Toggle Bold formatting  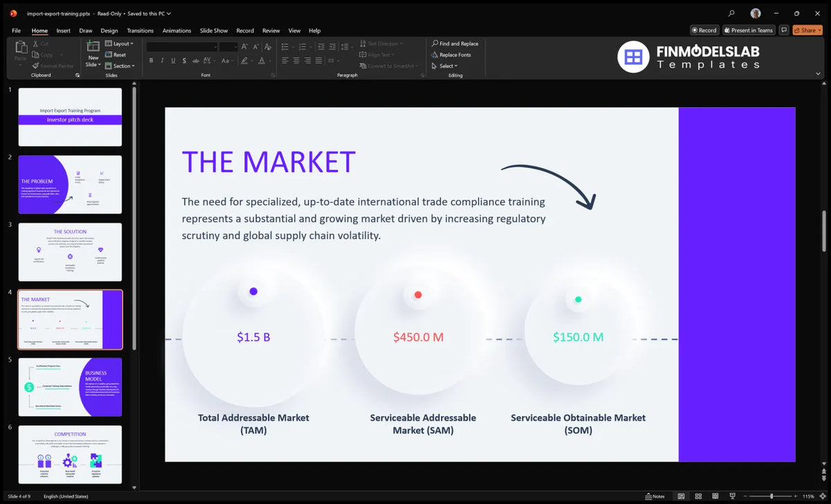click(x=150, y=60)
